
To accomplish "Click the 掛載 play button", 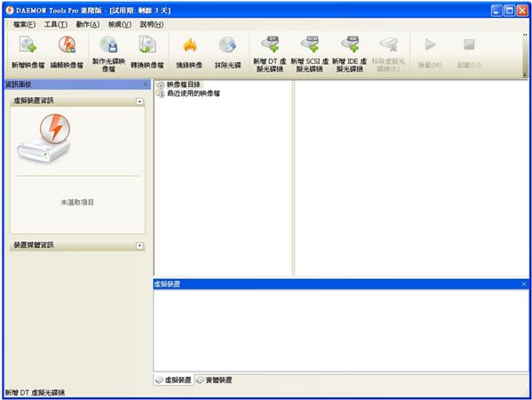I will pos(430,44).
